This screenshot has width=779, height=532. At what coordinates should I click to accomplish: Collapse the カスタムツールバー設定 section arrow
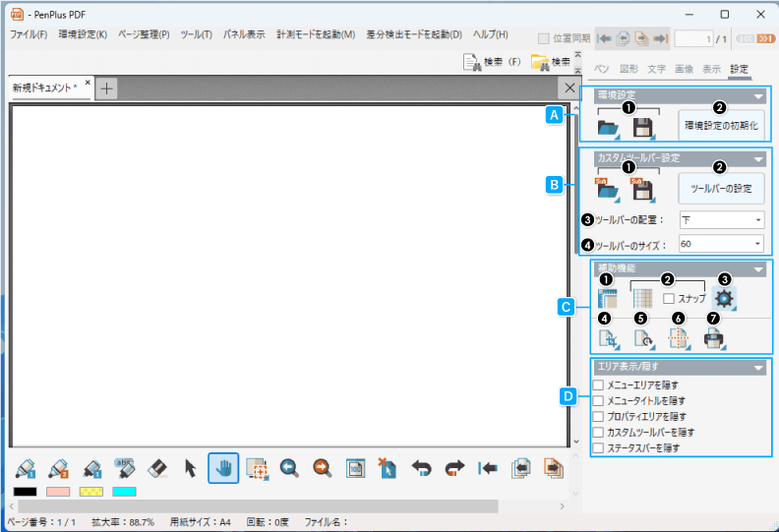(x=758, y=159)
